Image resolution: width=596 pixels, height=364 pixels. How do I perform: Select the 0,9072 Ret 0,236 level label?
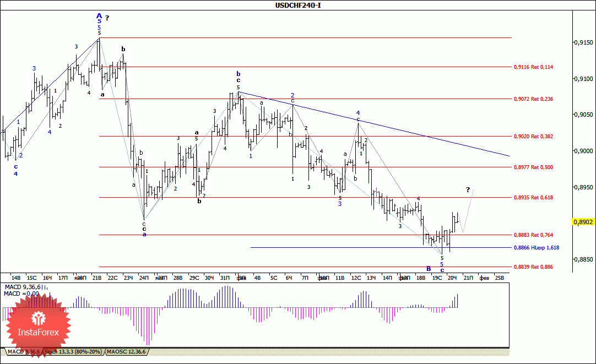[533, 99]
